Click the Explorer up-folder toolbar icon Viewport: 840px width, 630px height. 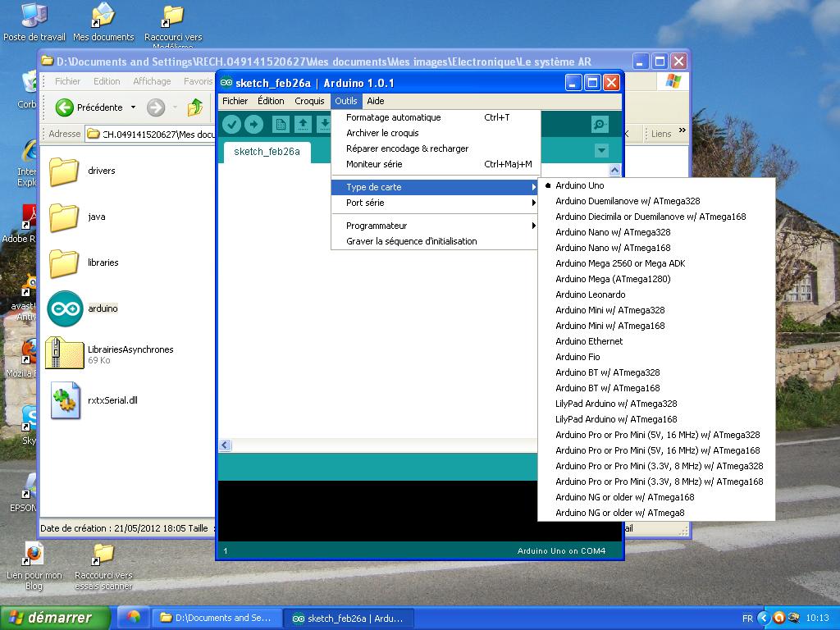[195, 107]
